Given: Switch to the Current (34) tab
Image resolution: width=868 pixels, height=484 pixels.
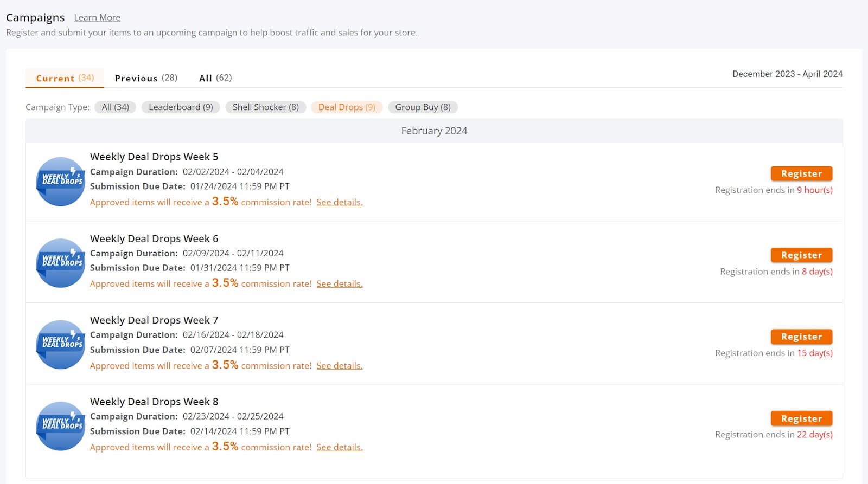Looking at the screenshot, I should (65, 78).
